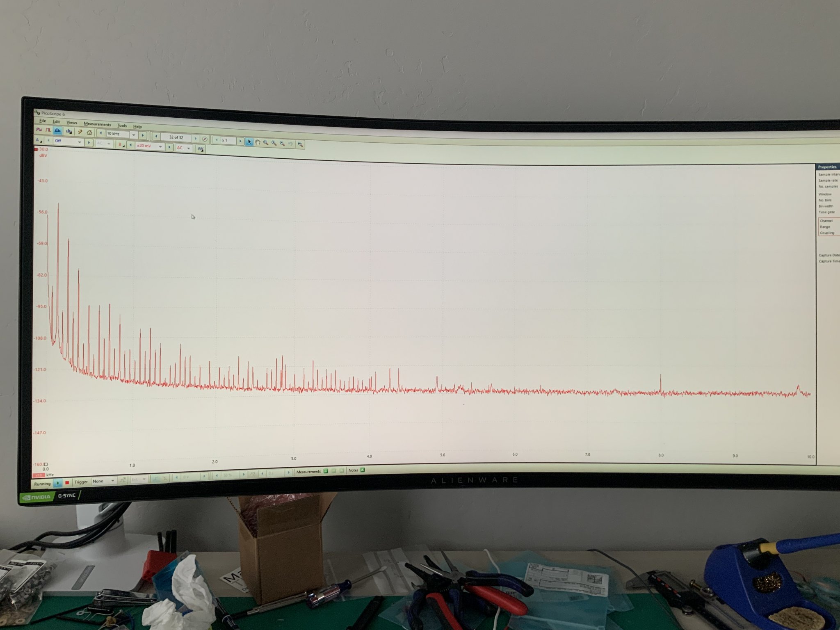Click the x1.0 frequency axis scaling button
Viewport: 840px width, 630px height.
(38, 475)
